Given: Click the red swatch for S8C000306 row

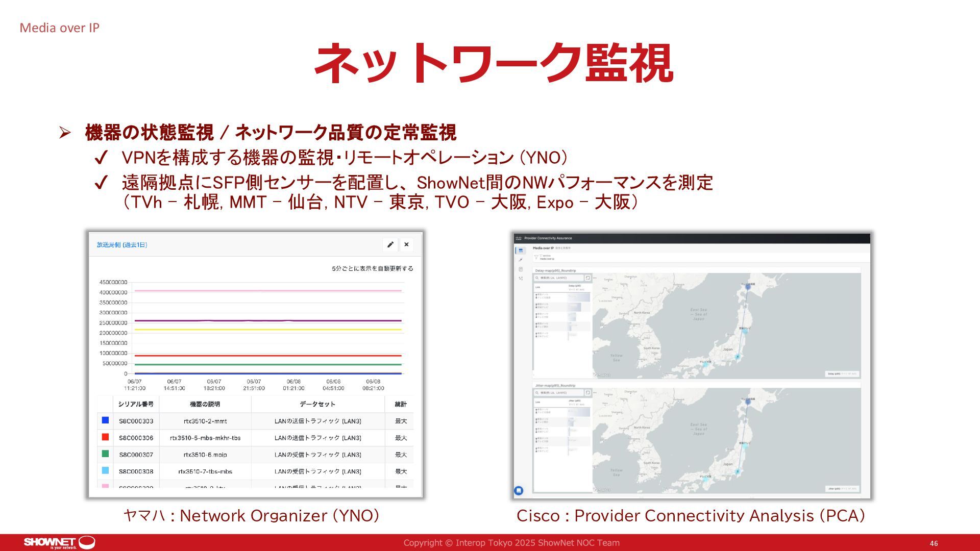Looking at the screenshot, I should (105, 437).
